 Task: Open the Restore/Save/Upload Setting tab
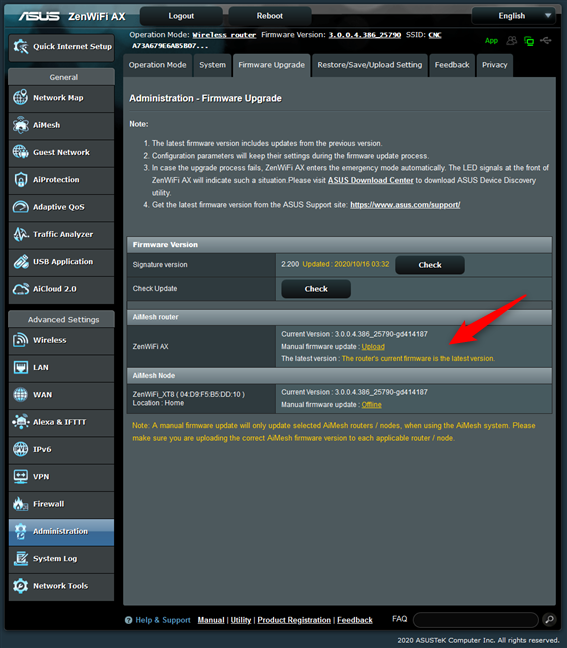[x=370, y=65]
